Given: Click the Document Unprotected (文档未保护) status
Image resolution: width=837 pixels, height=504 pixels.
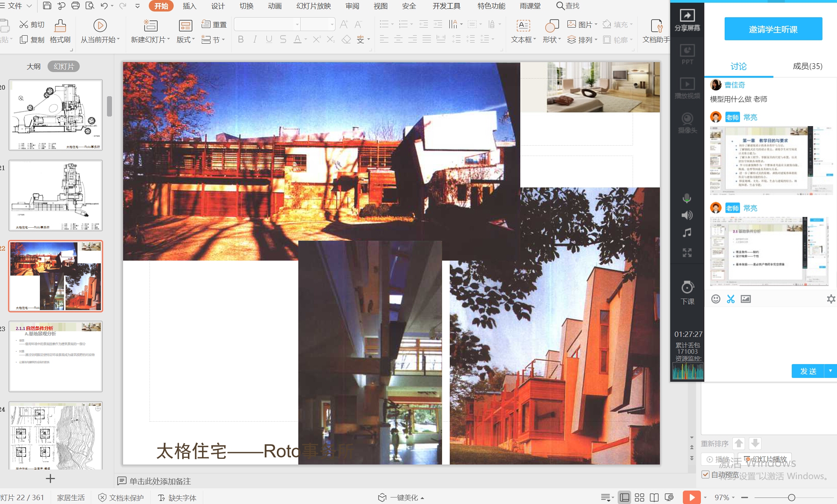Looking at the screenshot, I should click(121, 497).
